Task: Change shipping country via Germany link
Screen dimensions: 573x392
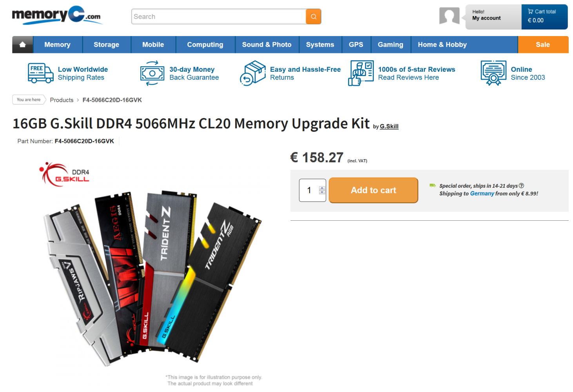Action: point(482,193)
